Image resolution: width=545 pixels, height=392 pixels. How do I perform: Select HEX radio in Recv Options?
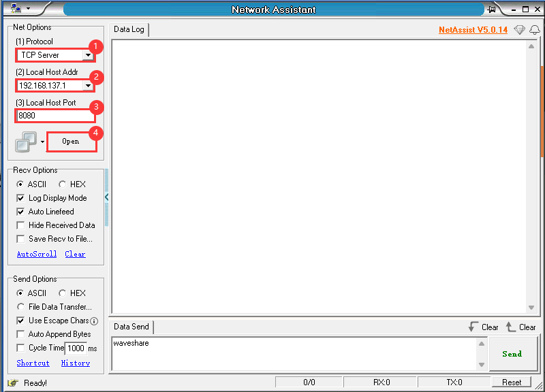point(63,184)
